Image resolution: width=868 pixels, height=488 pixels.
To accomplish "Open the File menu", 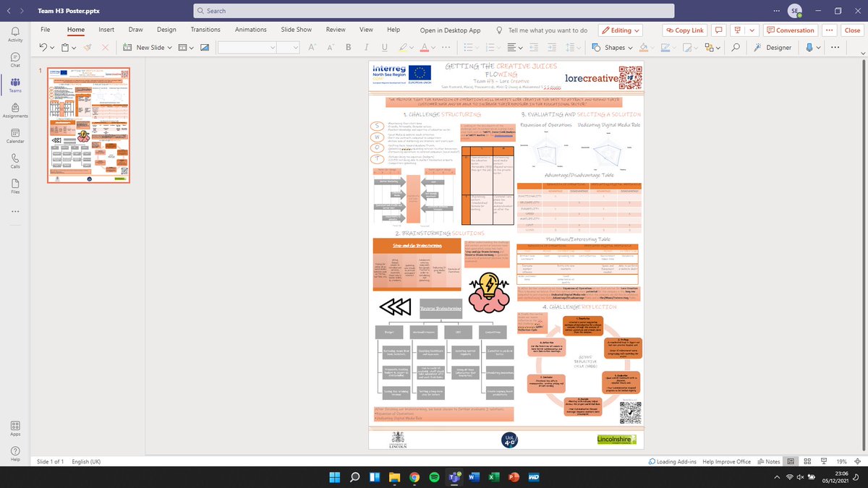I will 45,30.
